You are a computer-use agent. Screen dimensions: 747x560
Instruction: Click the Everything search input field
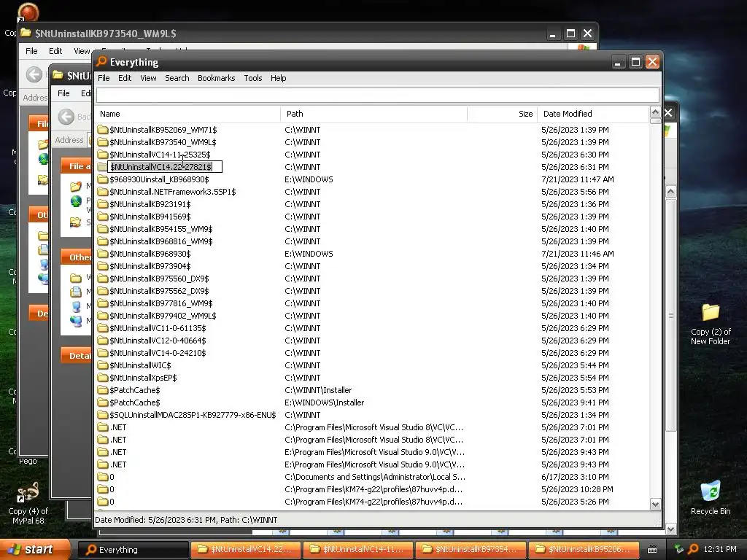pyautogui.click(x=377, y=95)
